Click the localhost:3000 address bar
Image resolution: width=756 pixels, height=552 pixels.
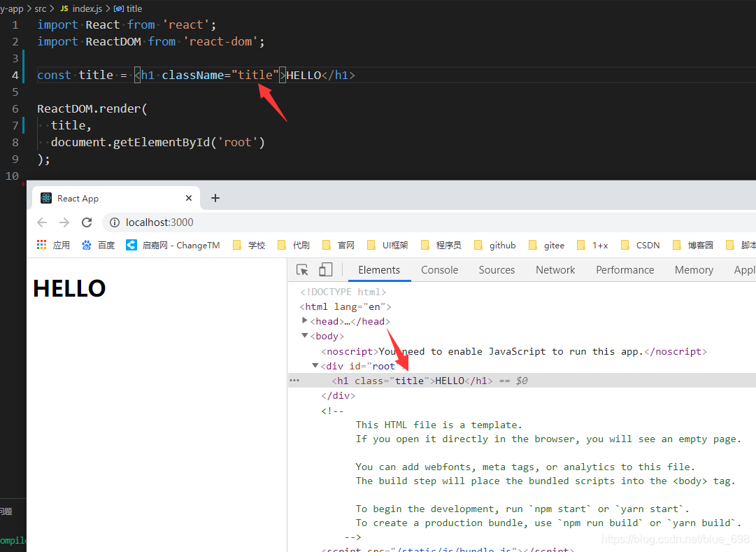pyautogui.click(x=429, y=222)
